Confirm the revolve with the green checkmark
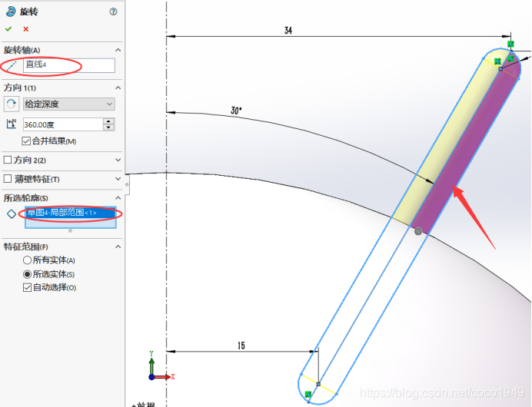532x407 pixels. 8,29
